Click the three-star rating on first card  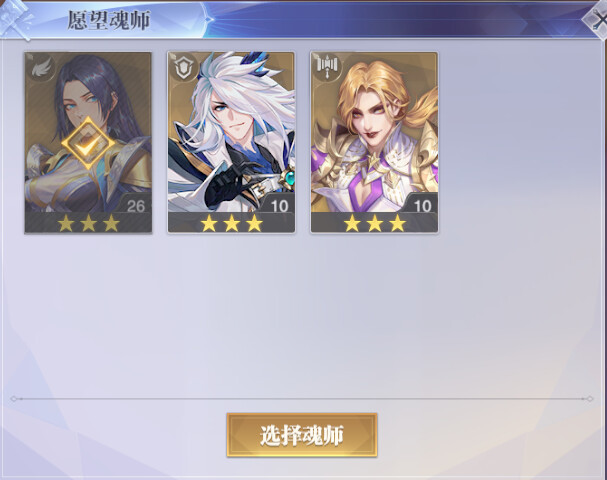[88, 223]
